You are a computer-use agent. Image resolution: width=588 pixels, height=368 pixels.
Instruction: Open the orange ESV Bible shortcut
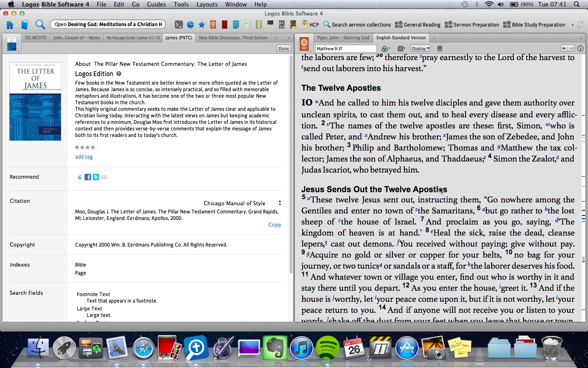(213, 25)
